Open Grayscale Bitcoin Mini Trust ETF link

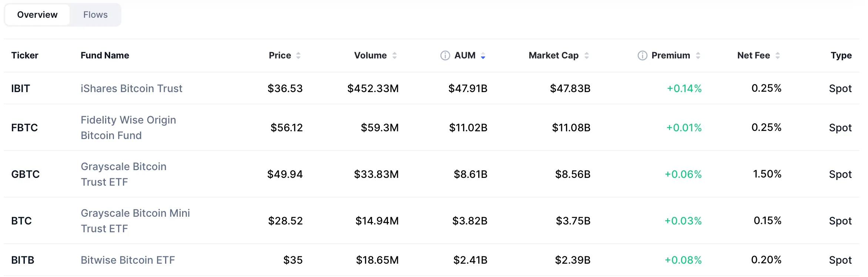(x=135, y=221)
